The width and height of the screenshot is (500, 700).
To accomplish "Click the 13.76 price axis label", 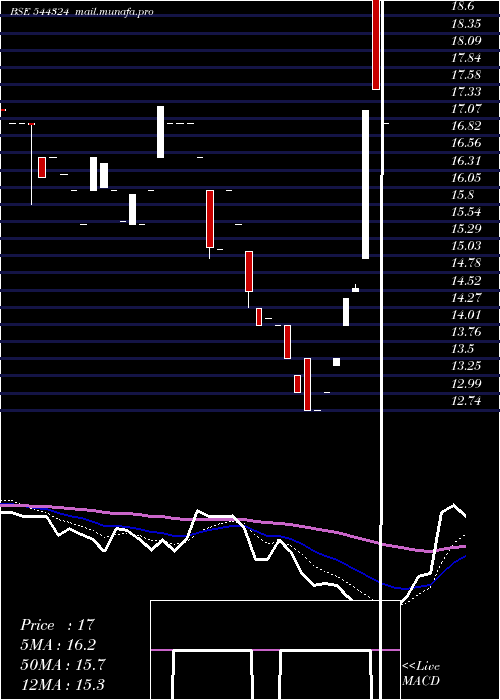I will point(466,332).
